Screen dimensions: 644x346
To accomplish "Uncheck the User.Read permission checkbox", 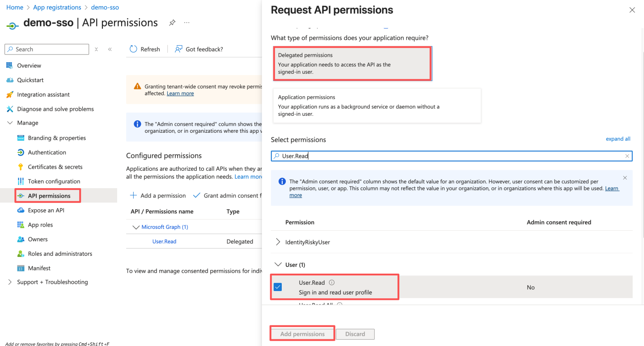I will tap(278, 287).
